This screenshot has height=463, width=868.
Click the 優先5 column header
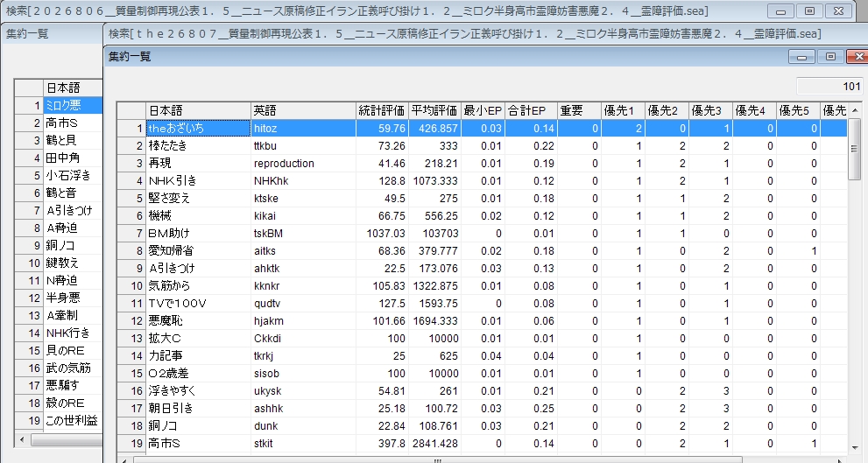pyautogui.click(x=798, y=110)
